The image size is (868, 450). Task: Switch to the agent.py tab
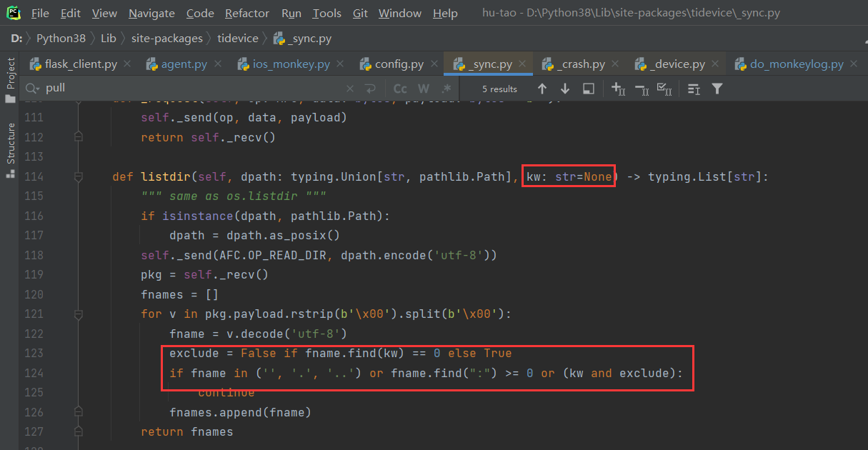[x=184, y=64]
